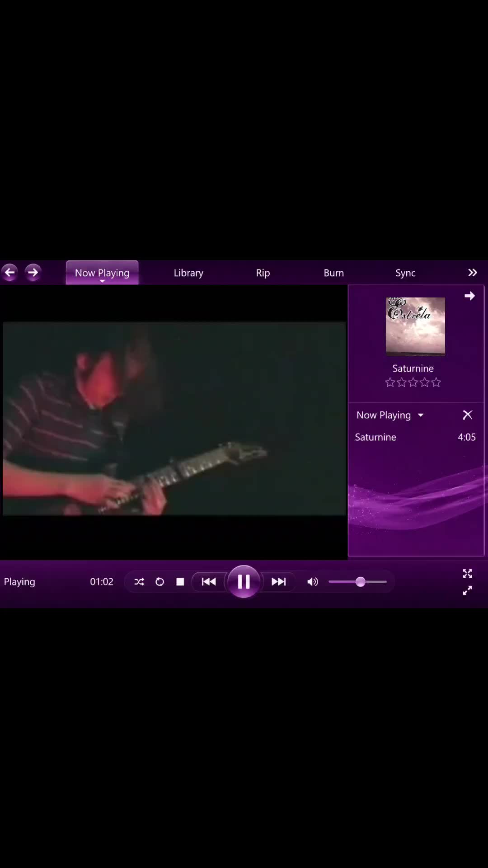Click the guitar video playing area

tap(174, 419)
